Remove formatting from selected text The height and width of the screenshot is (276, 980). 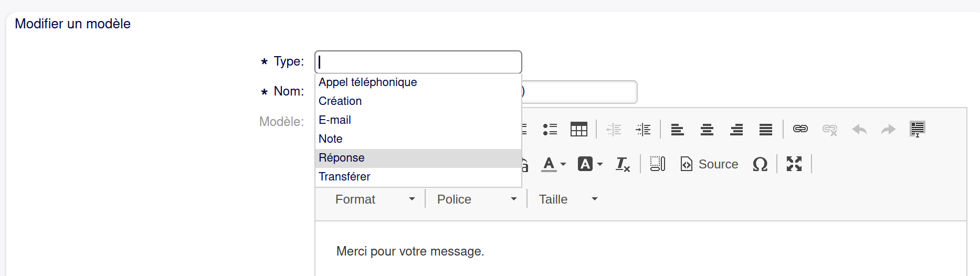point(623,164)
